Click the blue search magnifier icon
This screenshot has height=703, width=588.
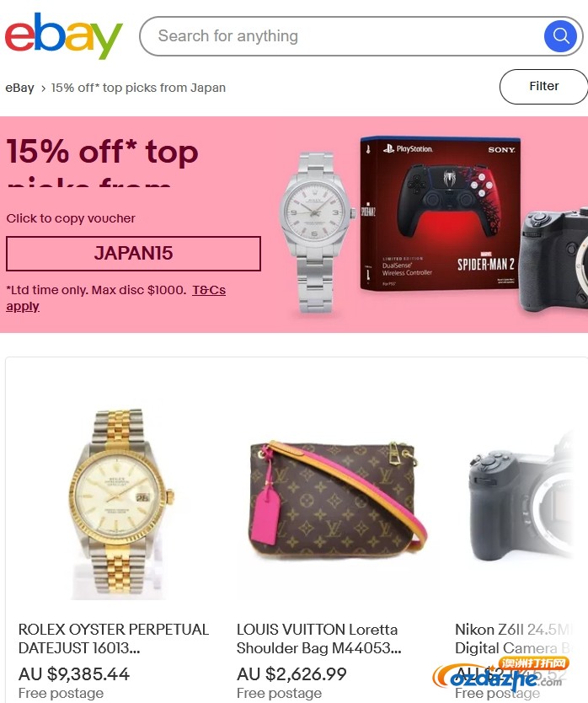pyautogui.click(x=560, y=36)
